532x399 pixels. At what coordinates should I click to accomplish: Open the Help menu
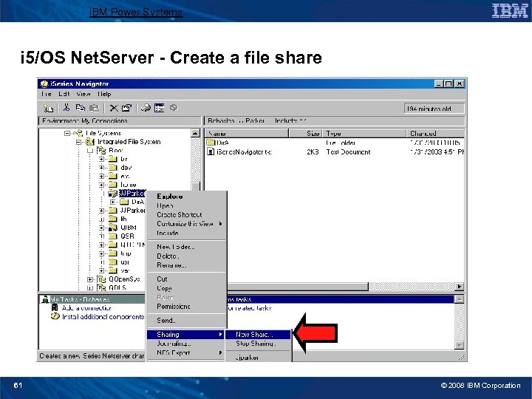click(x=104, y=94)
